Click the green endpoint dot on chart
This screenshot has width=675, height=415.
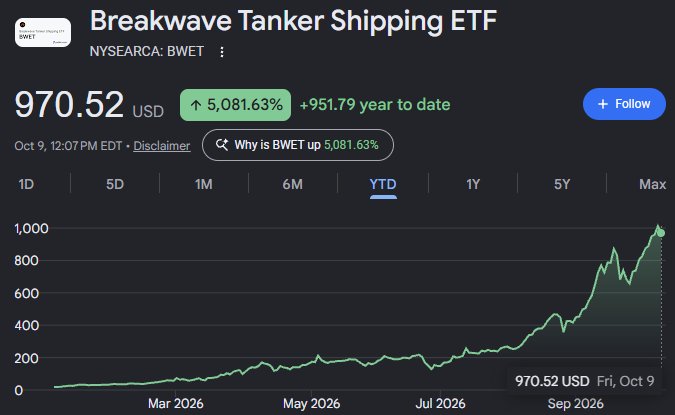tap(661, 233)
